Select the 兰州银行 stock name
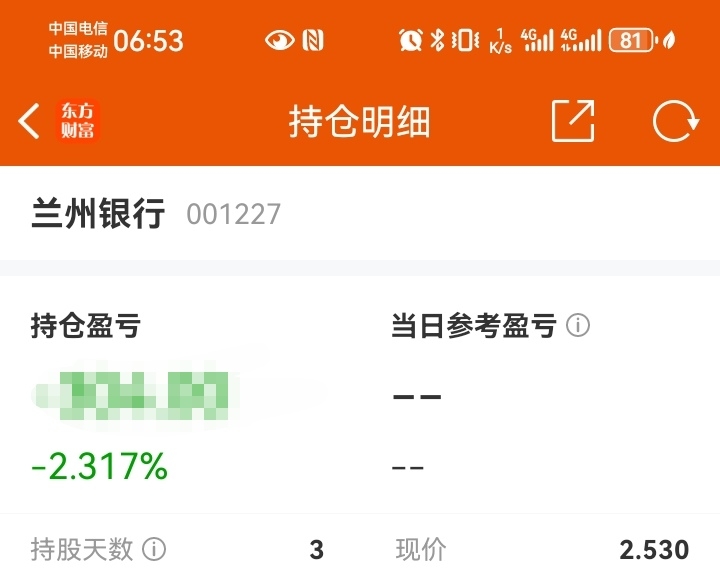The height and width of the screenshot is (572, 720). (x=98, y=213)
